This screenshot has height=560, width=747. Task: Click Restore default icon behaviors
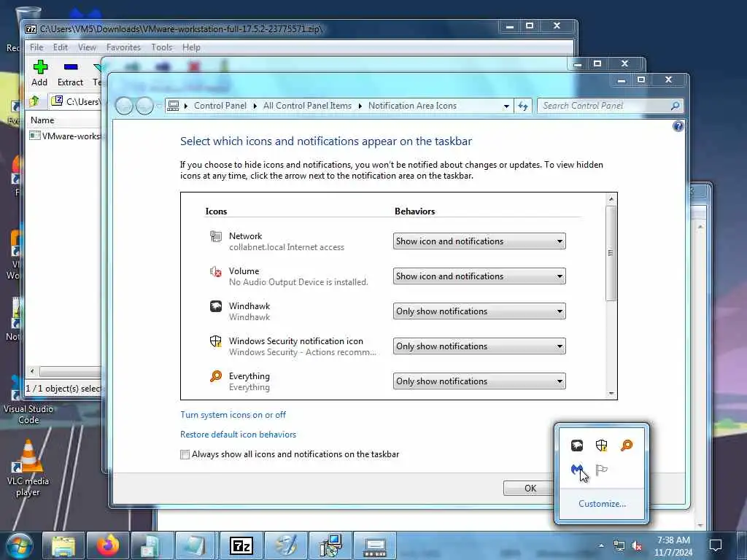click(x=239, y=435)
